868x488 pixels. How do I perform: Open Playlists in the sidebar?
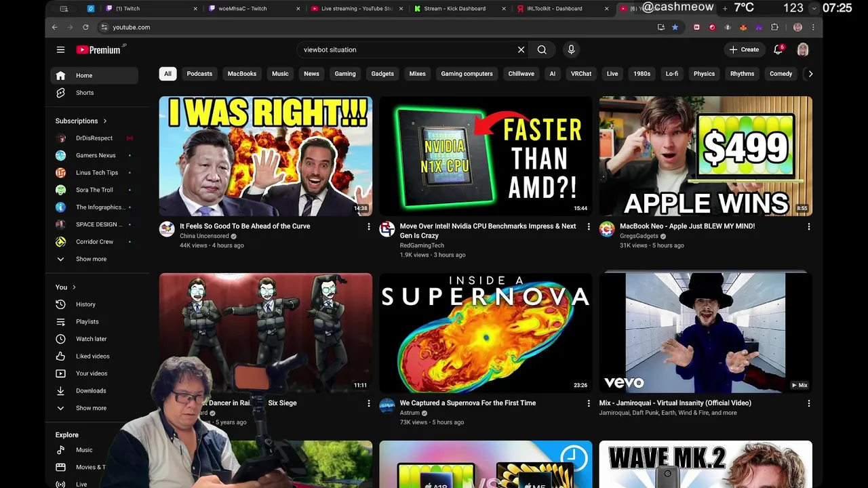click(x=94, y=322)
